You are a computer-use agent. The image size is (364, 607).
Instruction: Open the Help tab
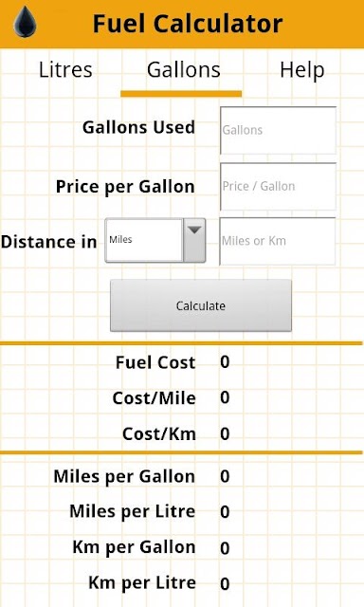(302, 70)
